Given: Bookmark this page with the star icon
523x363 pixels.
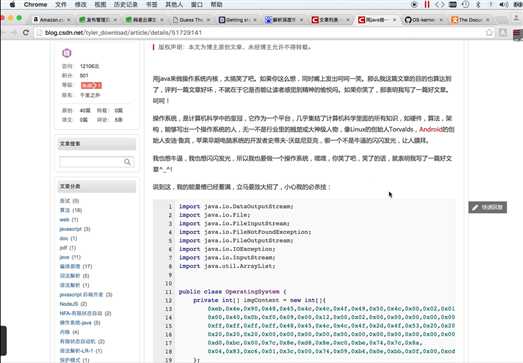Looking at the screenshot, I should [x=489, y=32].
